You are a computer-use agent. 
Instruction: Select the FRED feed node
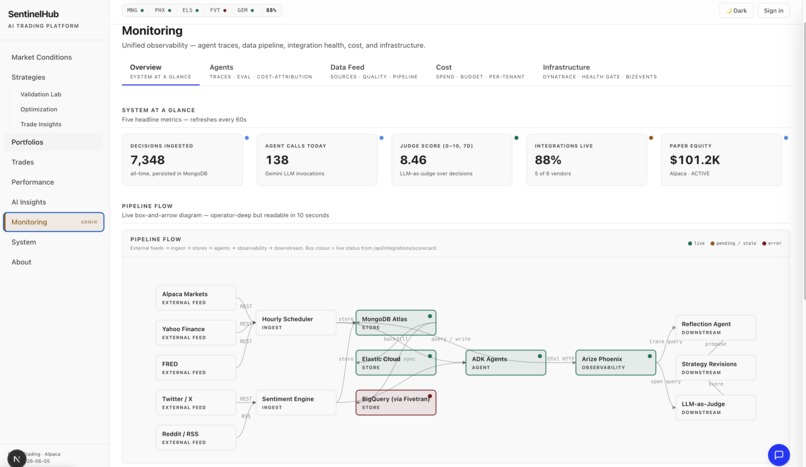click(x=196, y=368)
